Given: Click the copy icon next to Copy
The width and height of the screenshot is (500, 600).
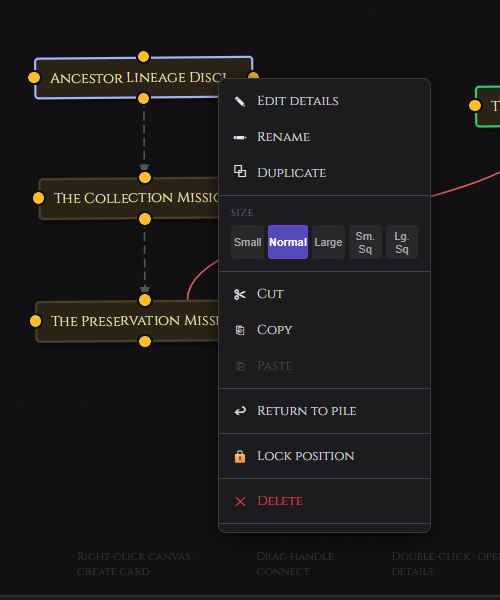Looking at the screenshot, I should 240,330.
